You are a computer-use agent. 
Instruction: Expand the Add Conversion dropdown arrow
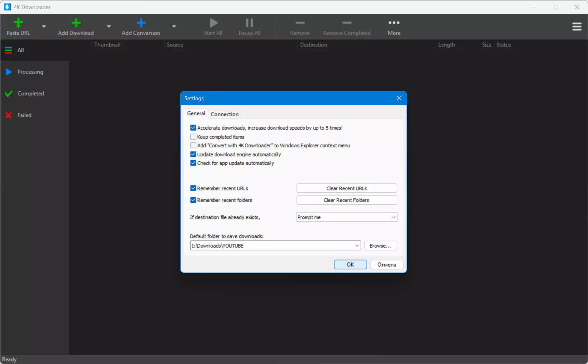pos(174,26)
